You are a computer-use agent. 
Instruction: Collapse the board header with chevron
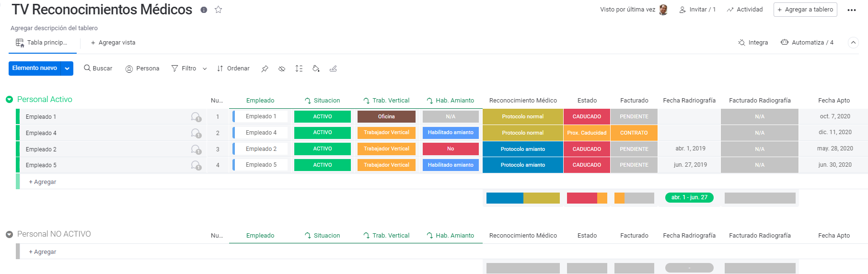point(853,43)
